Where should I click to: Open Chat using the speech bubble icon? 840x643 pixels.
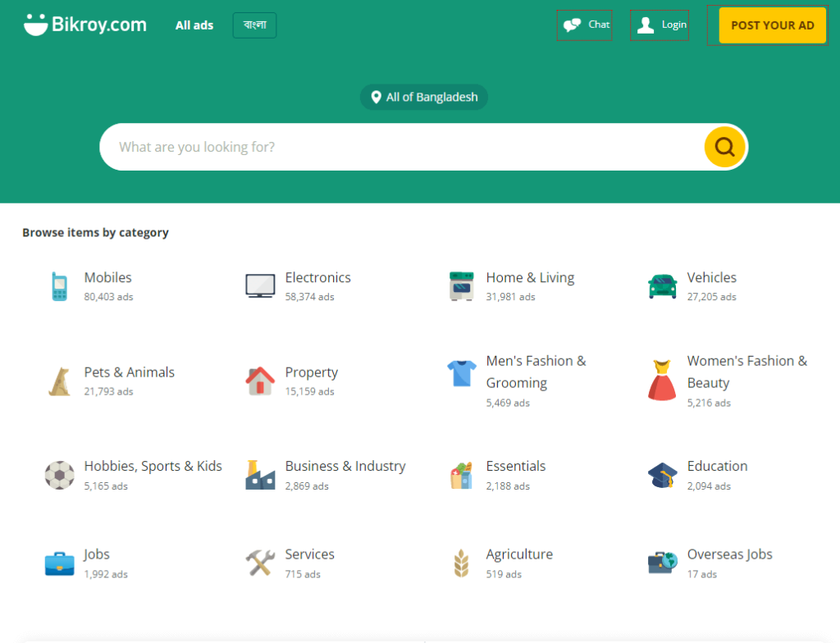point(583,25)
